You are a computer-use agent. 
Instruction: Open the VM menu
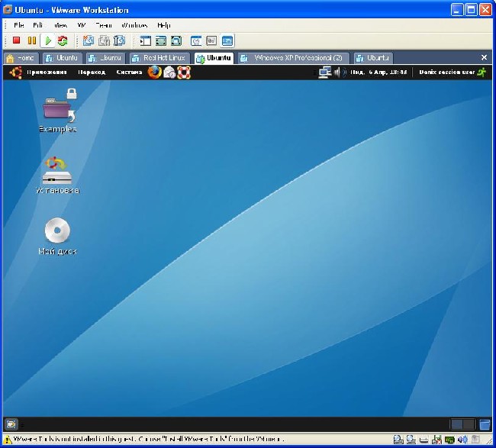pyautogui.click(x=82, y=25)
